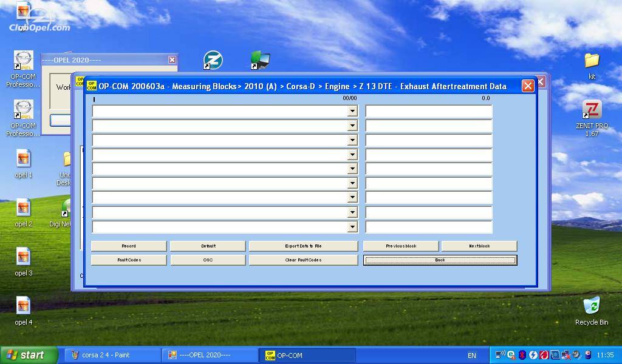Expand the first measuring block dropdown
This screenshot has width=622, height=364.
point(352,111)
